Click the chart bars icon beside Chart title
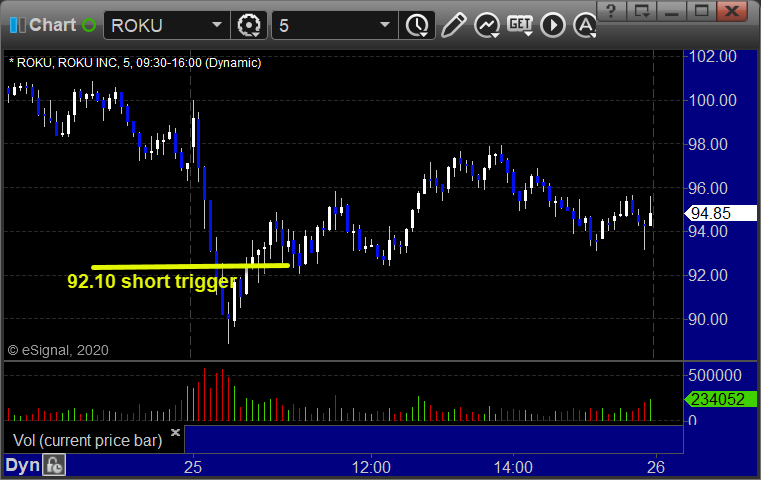Image resolution: width=761 pixels, height=480 pixels. point(17,25)
